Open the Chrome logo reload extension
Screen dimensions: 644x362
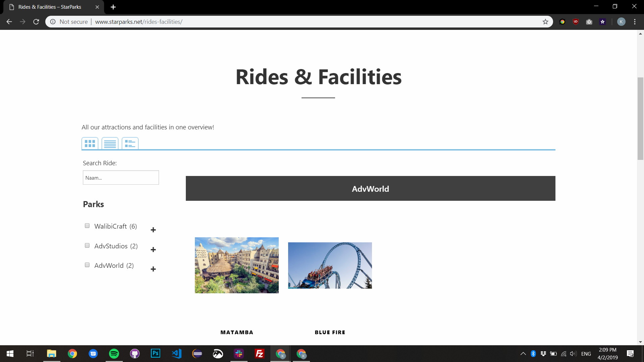pos(562,22)
